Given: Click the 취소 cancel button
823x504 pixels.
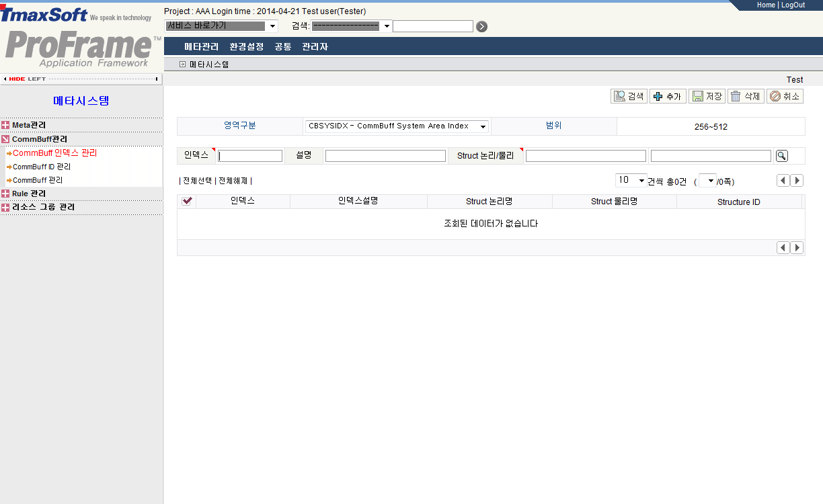Looking at the screenshot, I should click(x=785, y=97).
